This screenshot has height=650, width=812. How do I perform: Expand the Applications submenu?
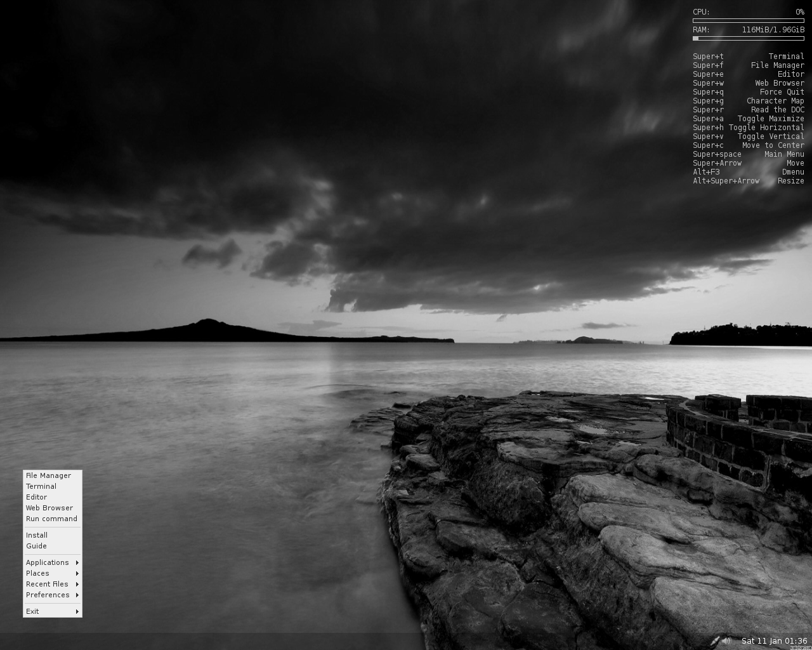coord(53,562)
